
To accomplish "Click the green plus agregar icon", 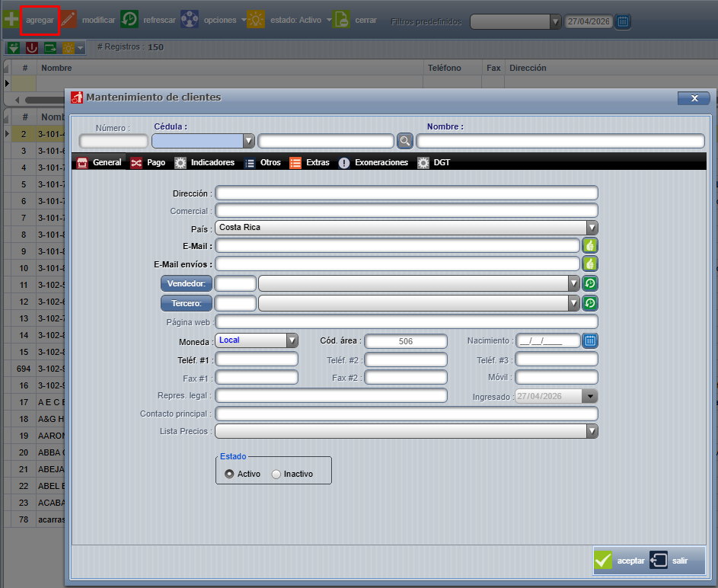I will (11, 20).
